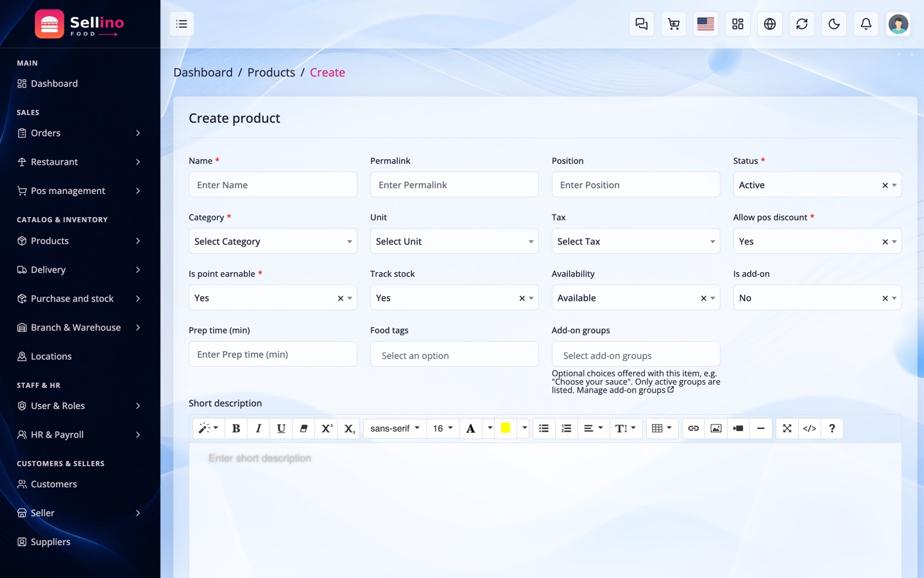The height and width of the screenshot is (578, 924).
Task: Insert a link in the editor
Action: coord(694,428)
